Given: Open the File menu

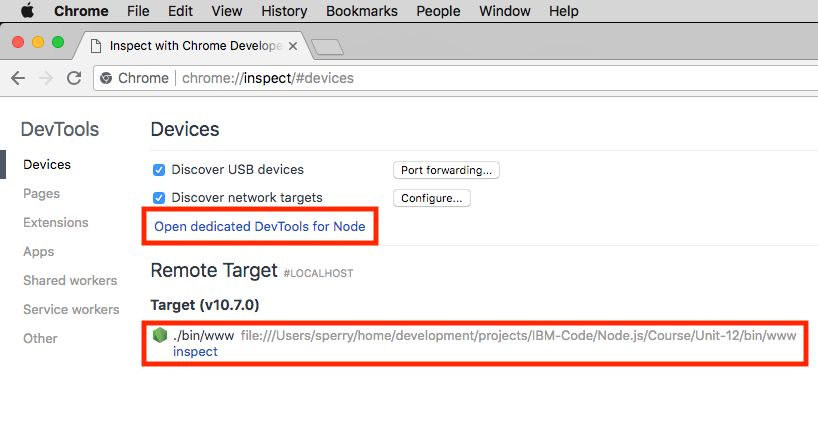Looking at the screenshot, I should pos(138,11).
